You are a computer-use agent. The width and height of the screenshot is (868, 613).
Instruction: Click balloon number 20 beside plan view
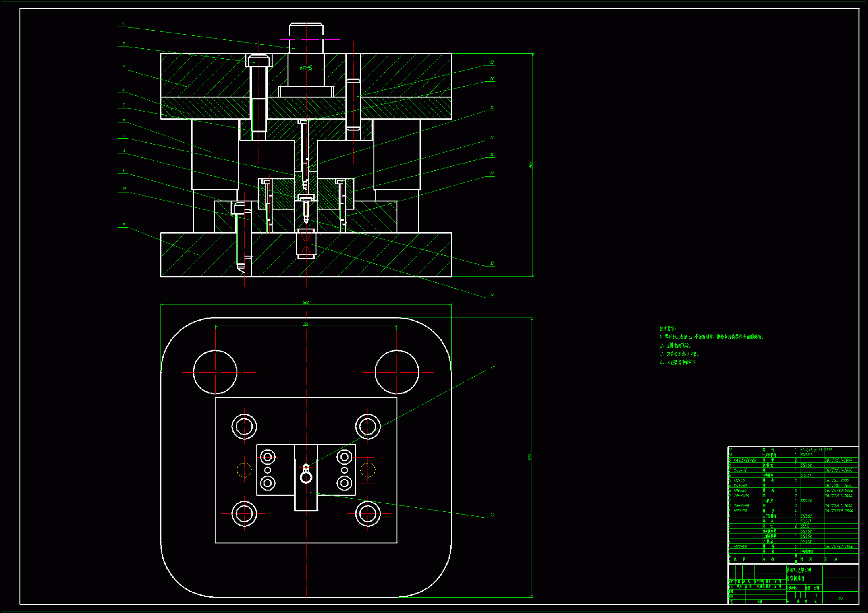point(492,367)
